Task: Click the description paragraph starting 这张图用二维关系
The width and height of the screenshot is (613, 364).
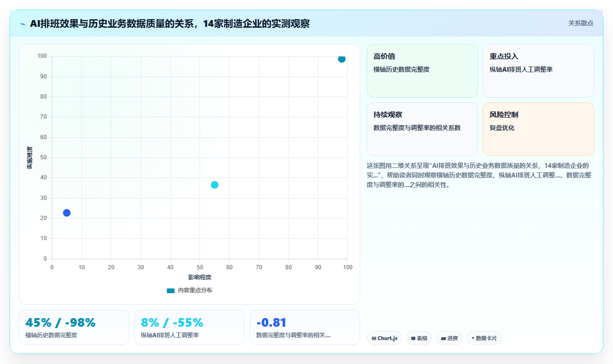Action: click(479, 175)
